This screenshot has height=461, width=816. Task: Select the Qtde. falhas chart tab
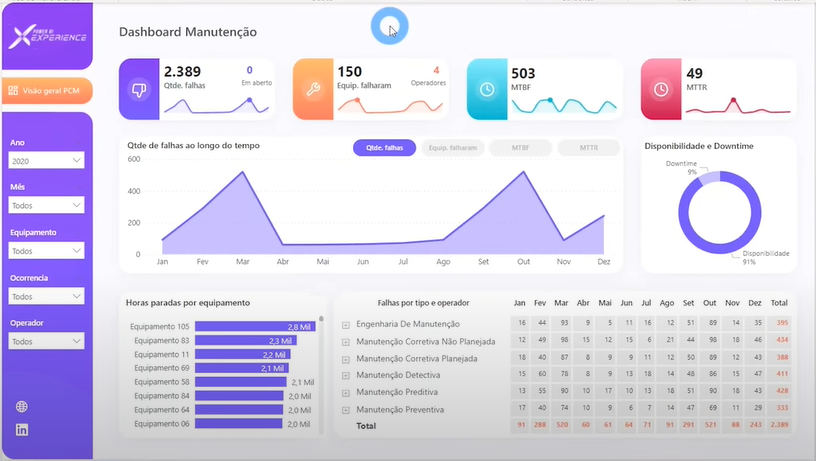384,148
